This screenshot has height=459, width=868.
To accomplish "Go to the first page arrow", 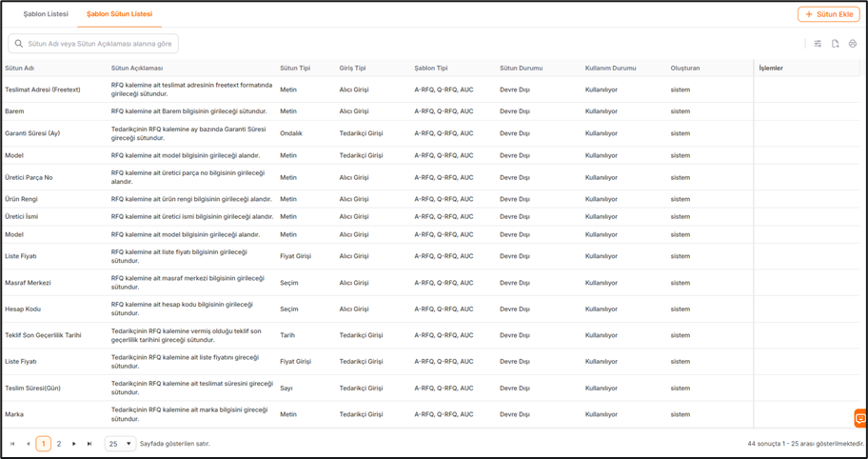I will [12, 444].
